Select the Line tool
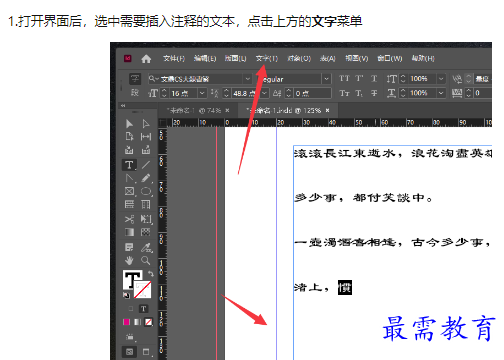This screenshot has width=504, height=360. (146, 165)
